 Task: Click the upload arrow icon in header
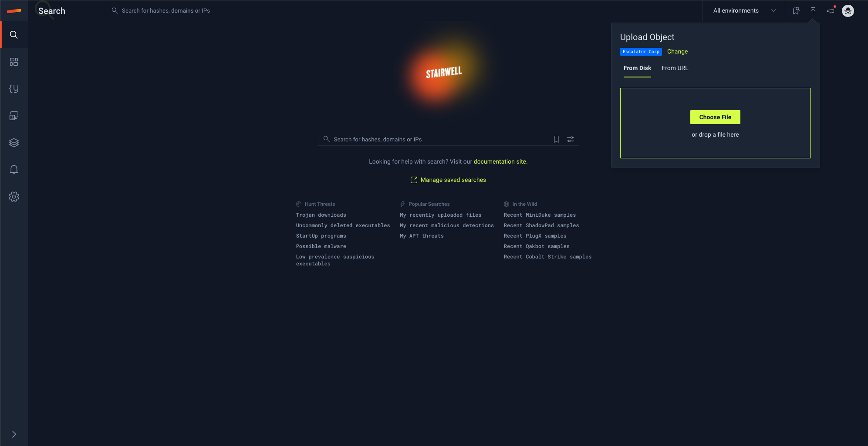pos(813,11)
